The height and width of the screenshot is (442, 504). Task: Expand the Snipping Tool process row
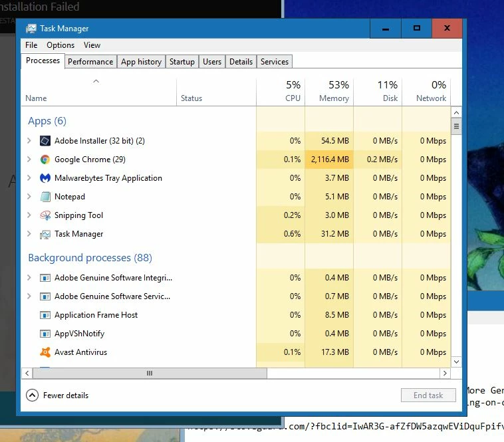[29, 215]
